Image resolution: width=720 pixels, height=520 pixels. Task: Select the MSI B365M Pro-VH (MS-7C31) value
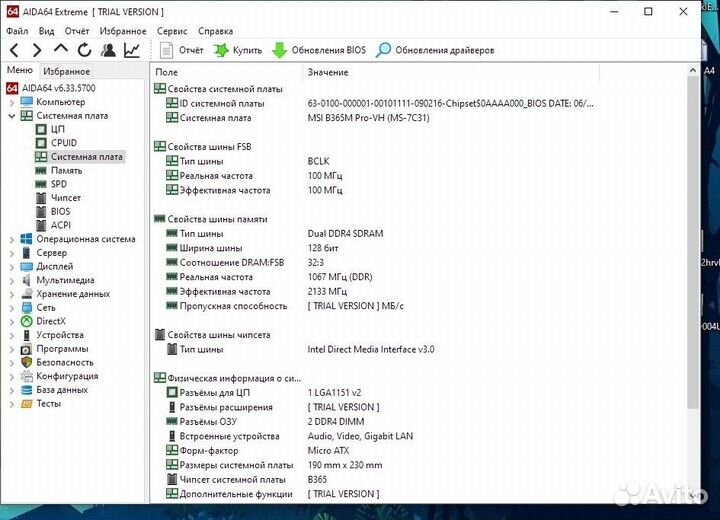[x=368, y=118]
